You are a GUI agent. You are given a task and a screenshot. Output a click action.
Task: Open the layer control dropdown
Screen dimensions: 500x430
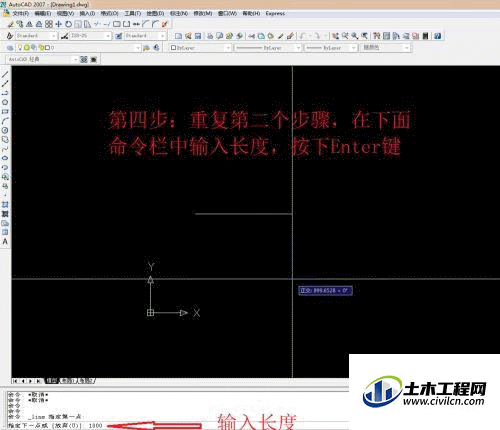tap(138, 48)
